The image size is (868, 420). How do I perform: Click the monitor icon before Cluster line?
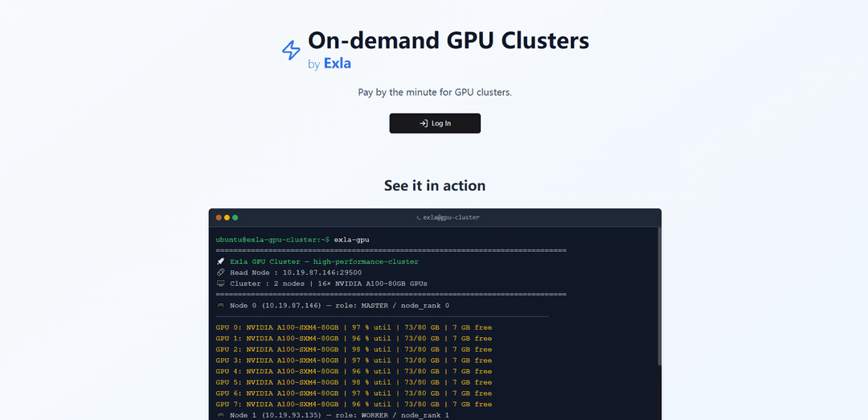click(x=220, y=284)
